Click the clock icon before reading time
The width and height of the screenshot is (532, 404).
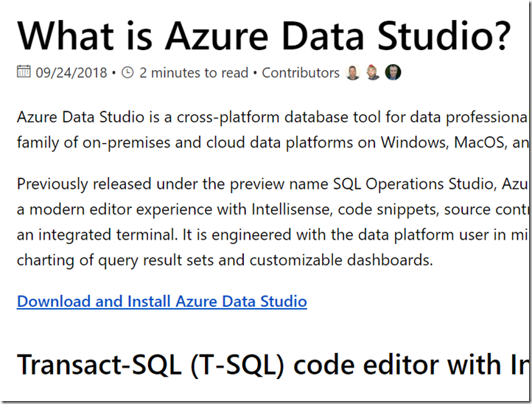[x=127, y=72]
